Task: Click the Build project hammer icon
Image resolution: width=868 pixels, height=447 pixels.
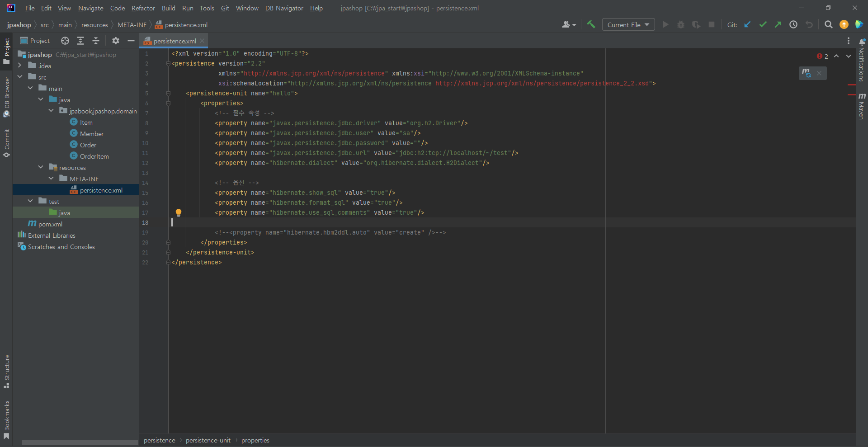Action: (x=591, y=24)
